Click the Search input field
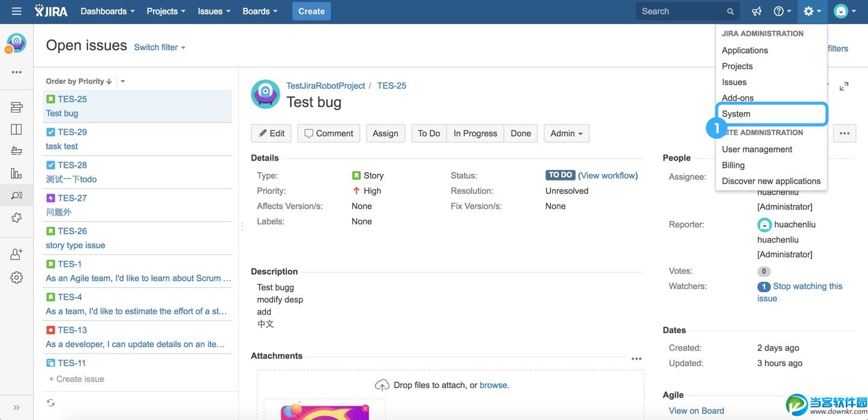The width and height of the screenshot is (868, 420). pos(681,11)
